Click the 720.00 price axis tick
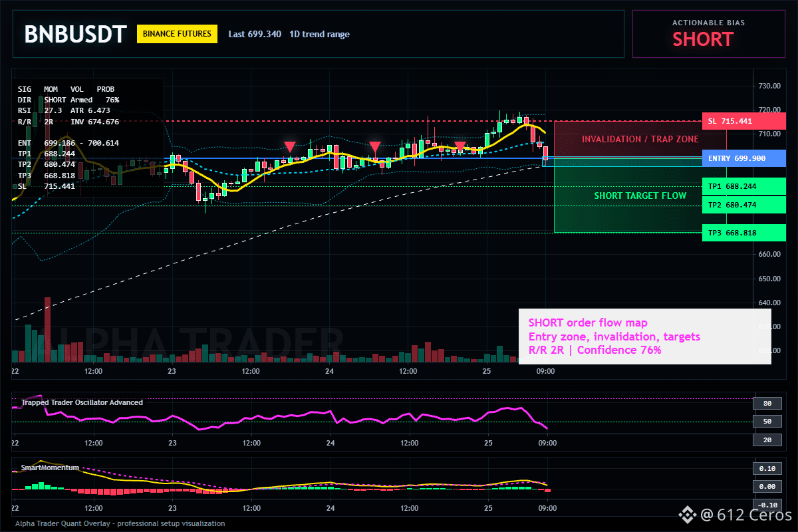798x532 pixels. click(768, 110)
